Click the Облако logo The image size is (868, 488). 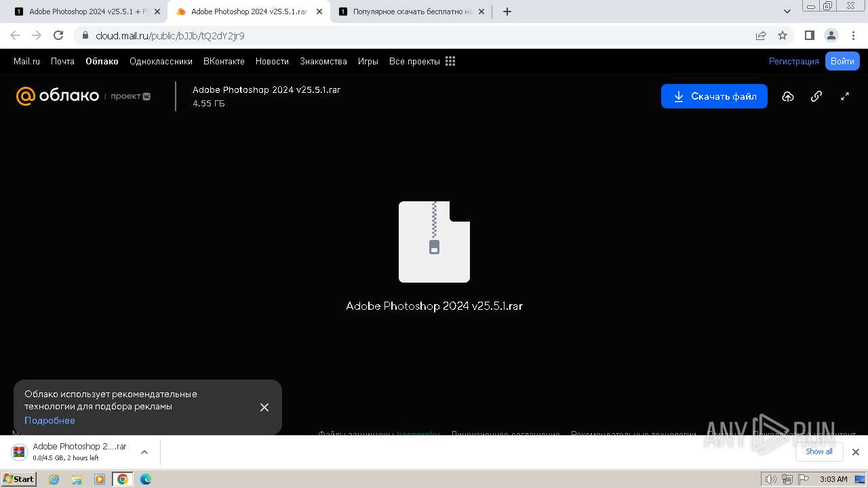(x=58, y=96)
